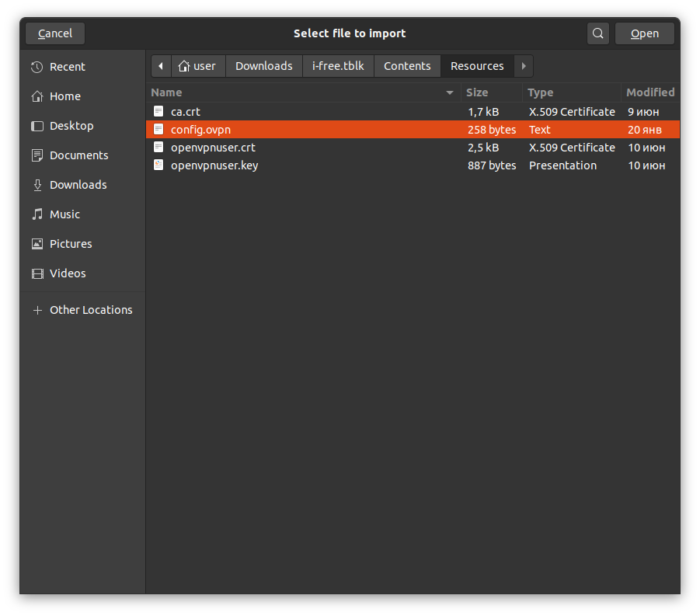Open the Music folder in sidebar
700x616 pixels.
point(64,214)
